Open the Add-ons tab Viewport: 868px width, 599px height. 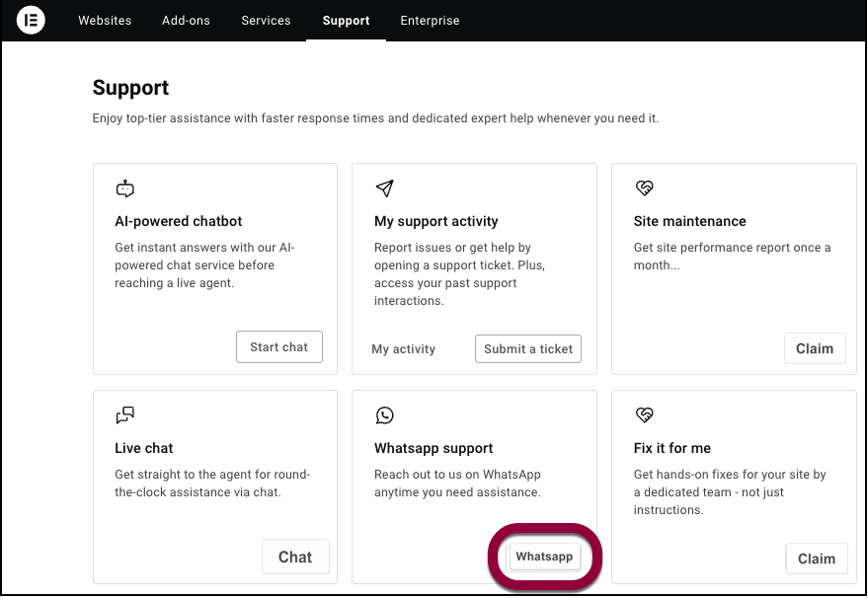(187, 21)
